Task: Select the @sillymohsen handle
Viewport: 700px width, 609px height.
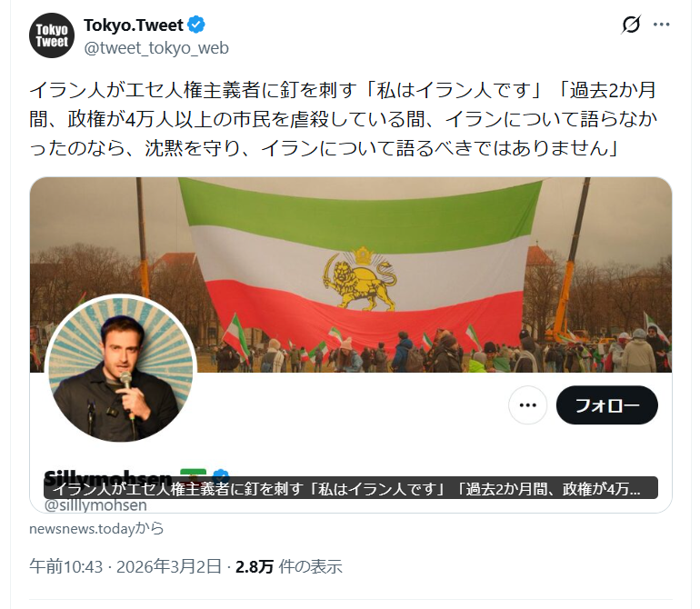Action: pos(95,505)
